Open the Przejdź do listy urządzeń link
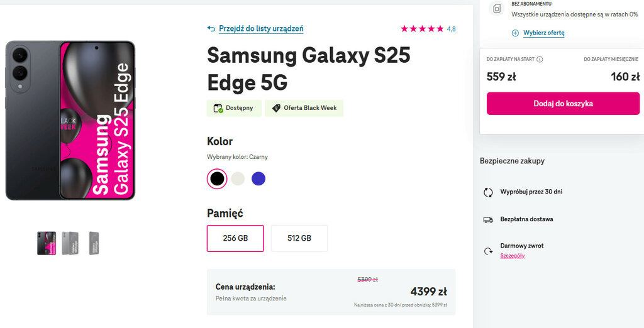The width and height of the screenshot is (644, 328). click(261, 29)
